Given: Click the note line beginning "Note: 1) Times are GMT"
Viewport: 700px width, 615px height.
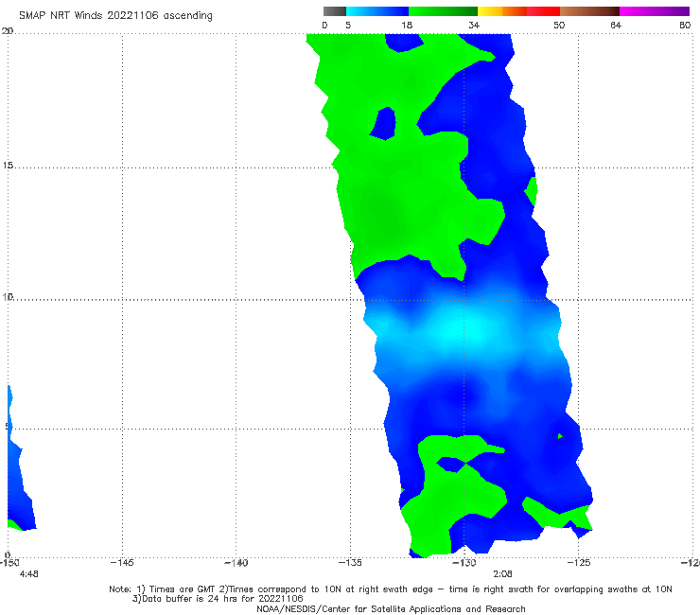Looking at the screenshot, I should pyautogui.click(x=391, y=589).
